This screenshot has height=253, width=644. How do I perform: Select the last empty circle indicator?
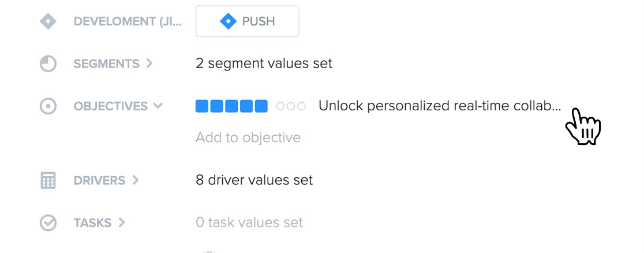(302, 106)
